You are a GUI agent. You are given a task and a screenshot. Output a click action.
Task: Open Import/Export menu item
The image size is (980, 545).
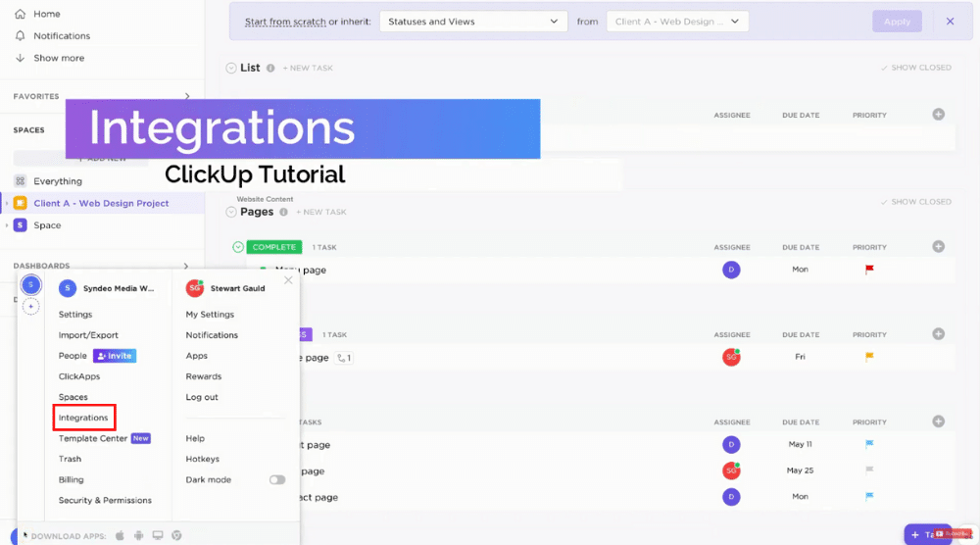(88, 335)
